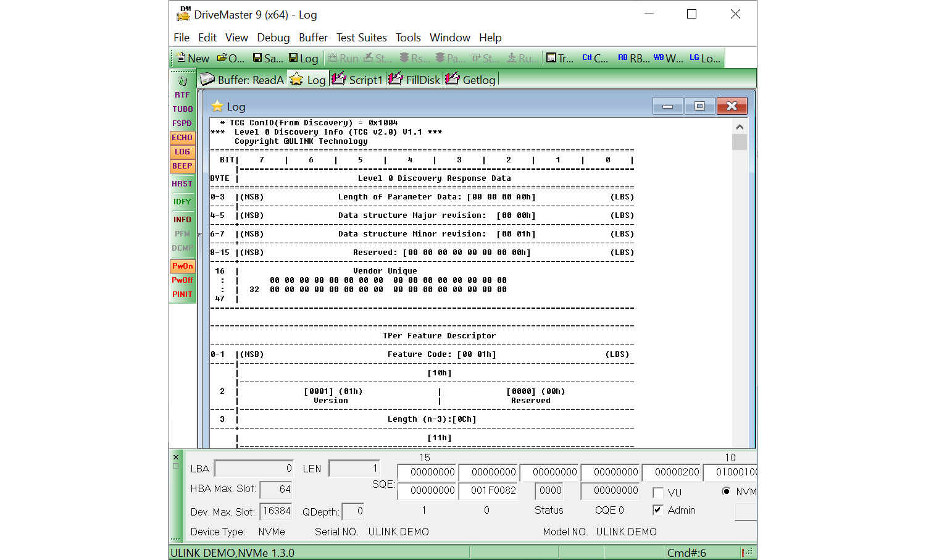Open the Buffer menu

[313, 38]
